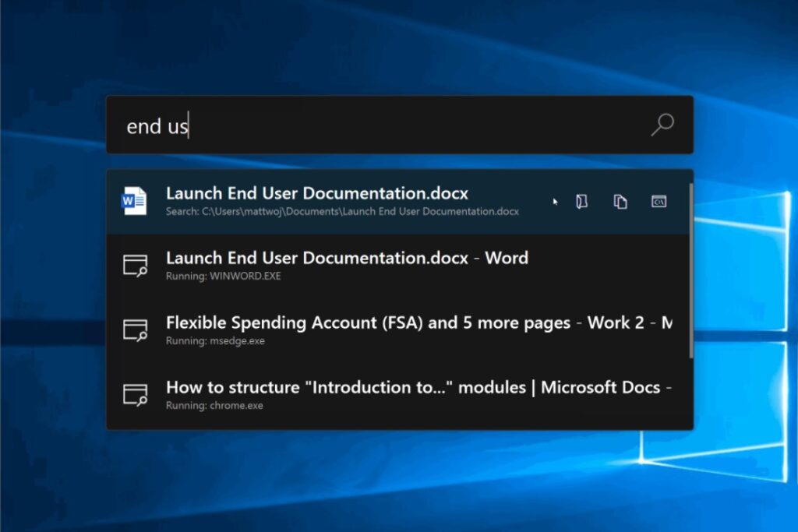Click the search box containing "end us"
The image size is (798, 532).
click(x=374, y=125)
